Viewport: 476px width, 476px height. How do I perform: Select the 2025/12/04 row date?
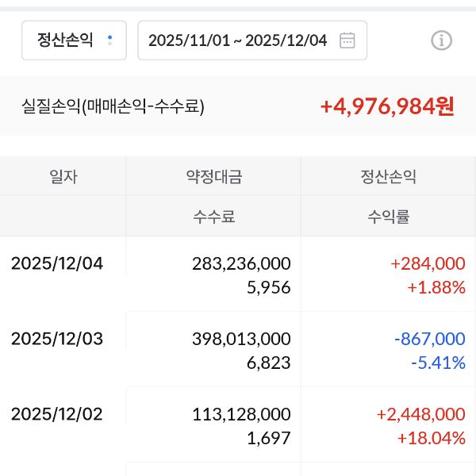(57, 263)
